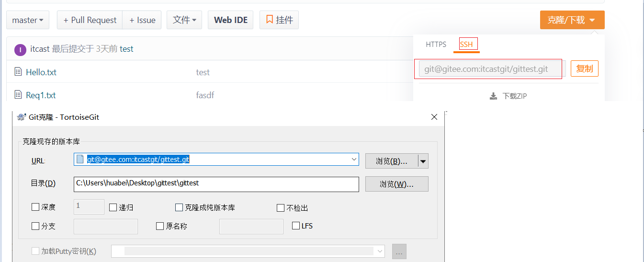Click the 复制 copy button
This screenshot has width=644, height=262.
tap(584, 68)
